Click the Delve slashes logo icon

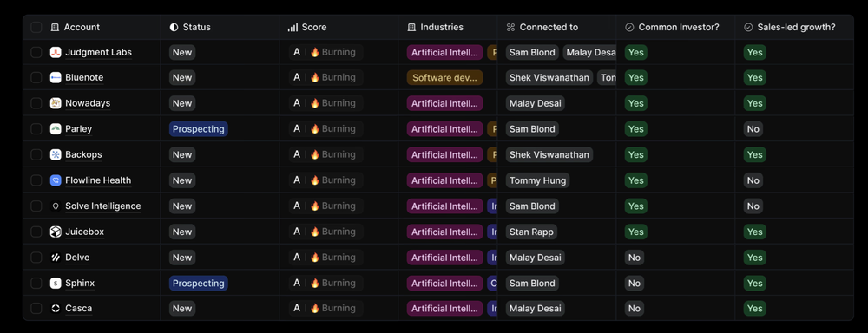click(x=56, y=258)
